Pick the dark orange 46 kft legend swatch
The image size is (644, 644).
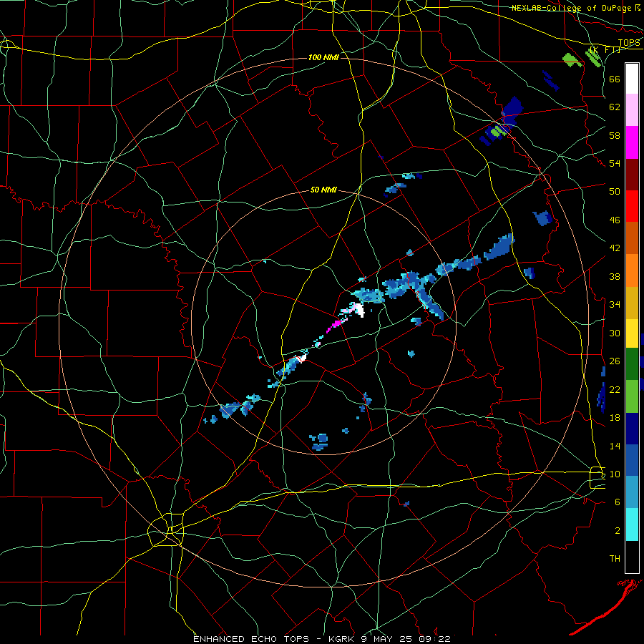click(632, 238)
